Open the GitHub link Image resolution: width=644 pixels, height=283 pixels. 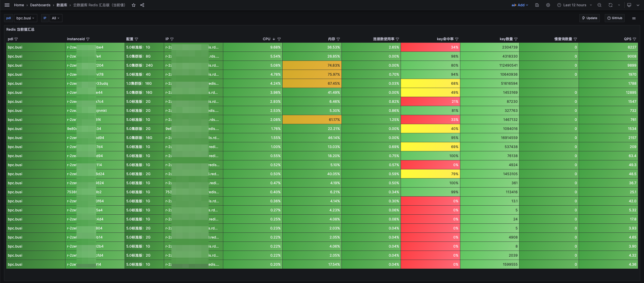[x=615, y=18]
